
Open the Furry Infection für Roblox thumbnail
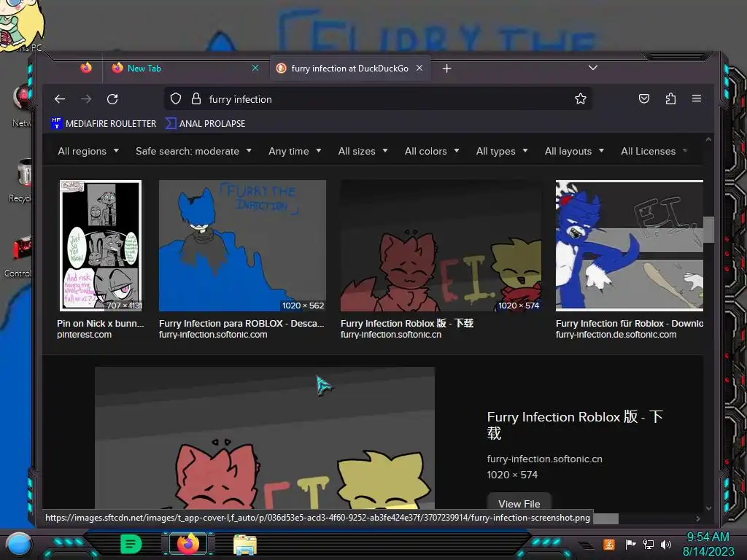(x=630, y=246)
